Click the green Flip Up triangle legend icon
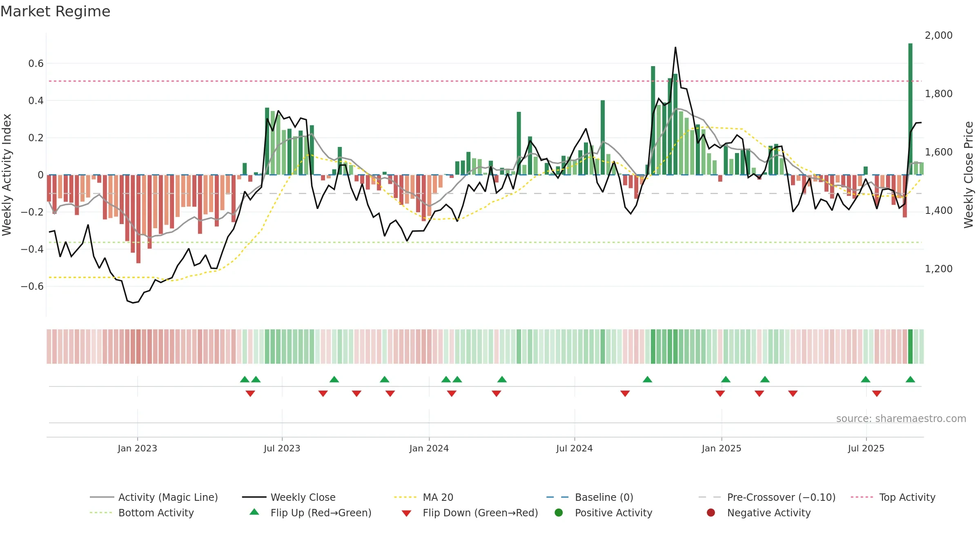980x551 pixels. pyautogui.click(x=254, y=512)
